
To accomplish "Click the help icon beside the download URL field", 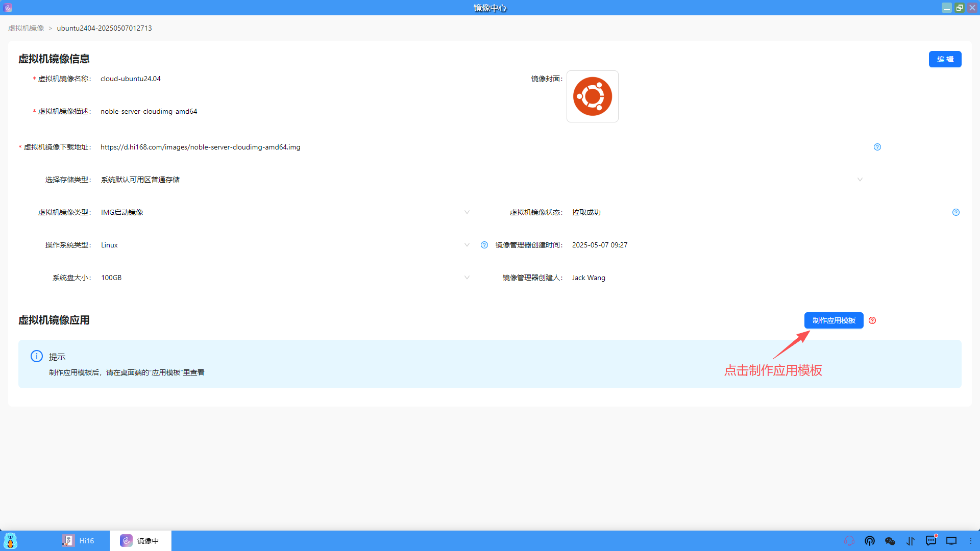I will tap(877, 147).
